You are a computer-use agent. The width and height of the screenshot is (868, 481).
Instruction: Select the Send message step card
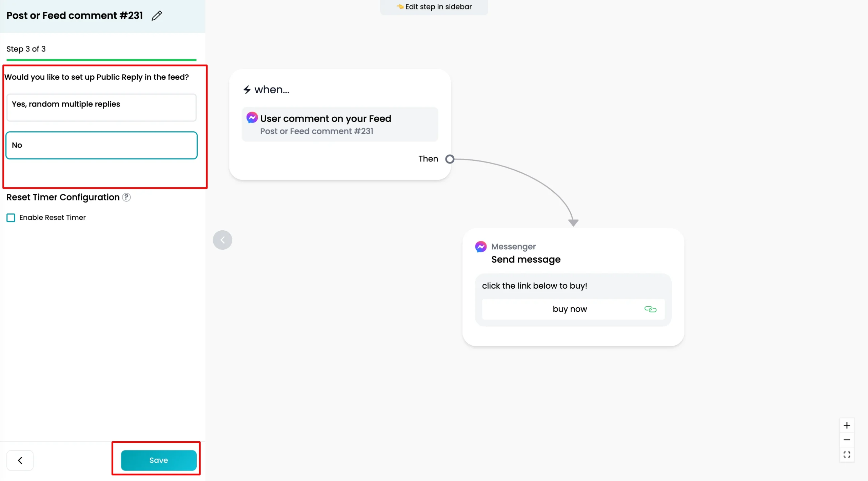[x=573, y=287]
